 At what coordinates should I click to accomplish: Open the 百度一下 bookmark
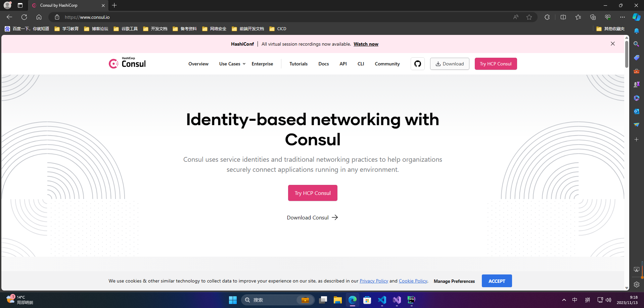click(x=27, y=29)
